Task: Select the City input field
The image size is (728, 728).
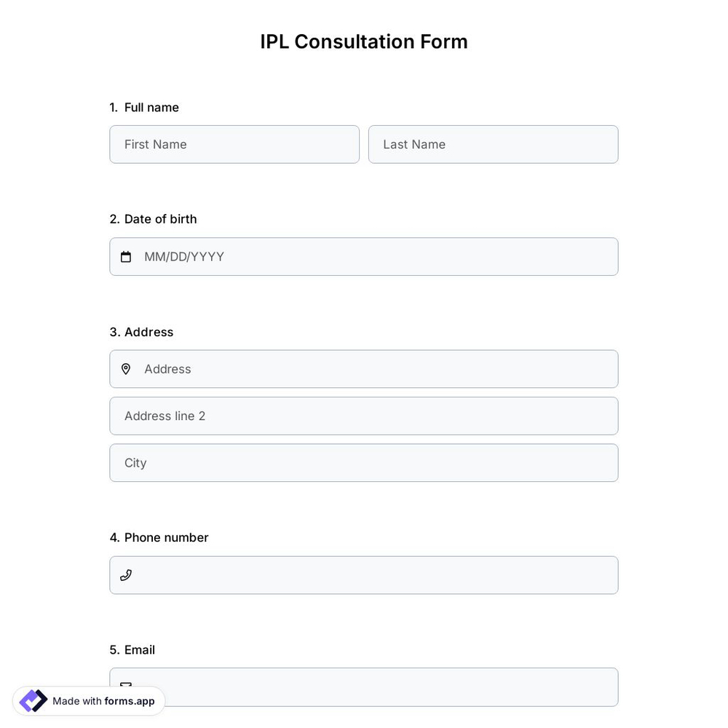Action: pyautogui.click(x=364, y=462)
